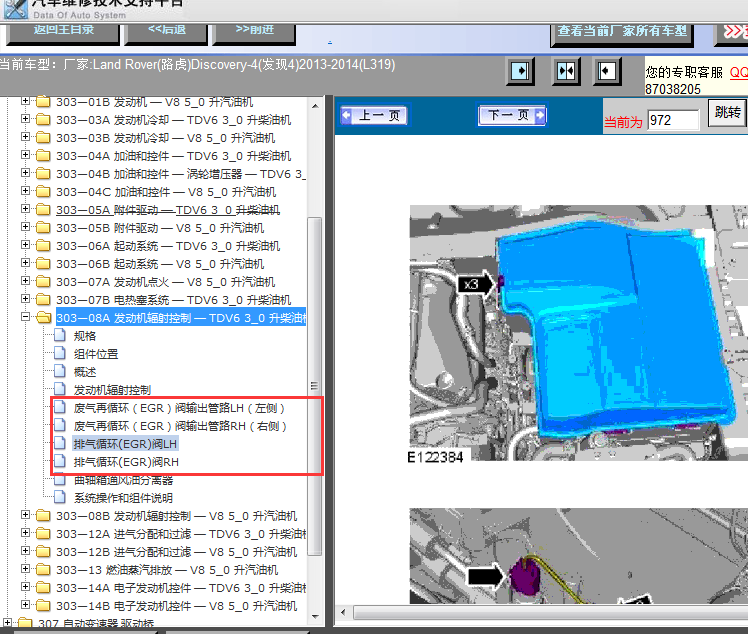Click content horizontal scrollbar left arrow
Image resolution: width=748 pixels, height=634 pixels.
coord(343,612)
